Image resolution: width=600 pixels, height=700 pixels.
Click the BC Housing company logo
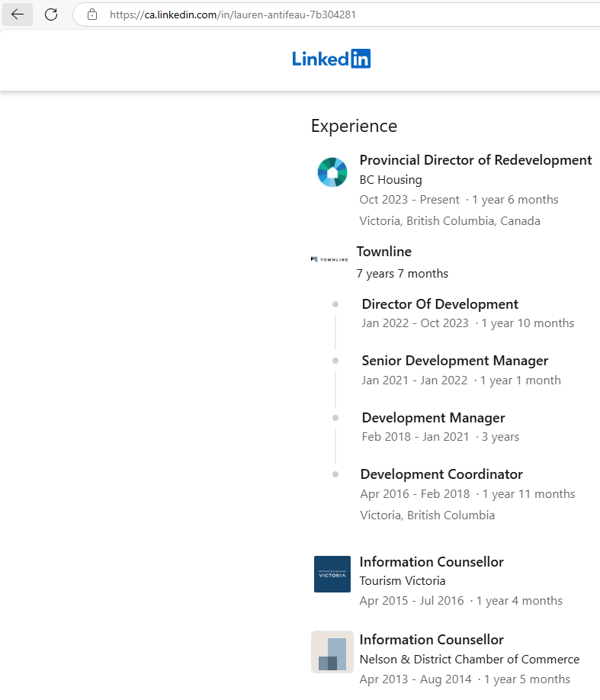tap(332, 172)
